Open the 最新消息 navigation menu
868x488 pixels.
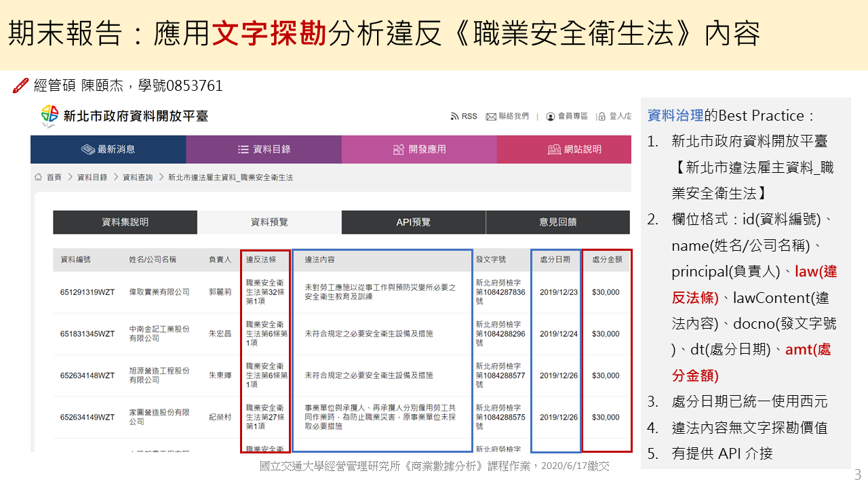click(x=108, y=150)
